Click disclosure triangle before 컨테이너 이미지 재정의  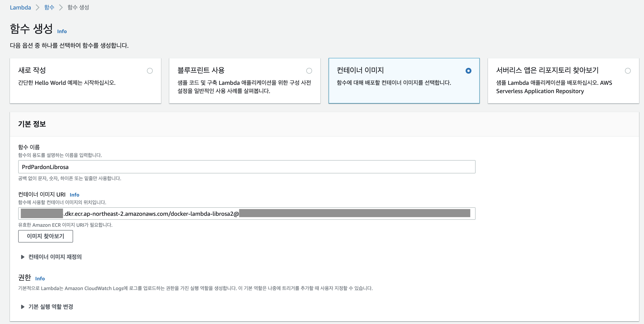[23, 257]
